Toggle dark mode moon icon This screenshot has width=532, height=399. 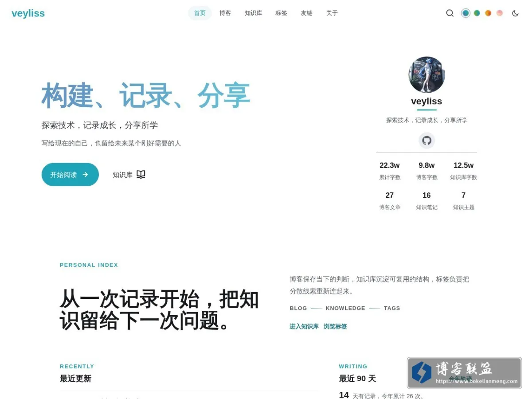(x=515, y=13)
